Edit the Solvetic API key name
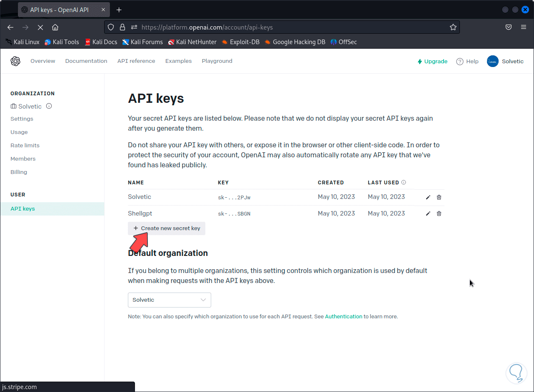 click(428, 197)
